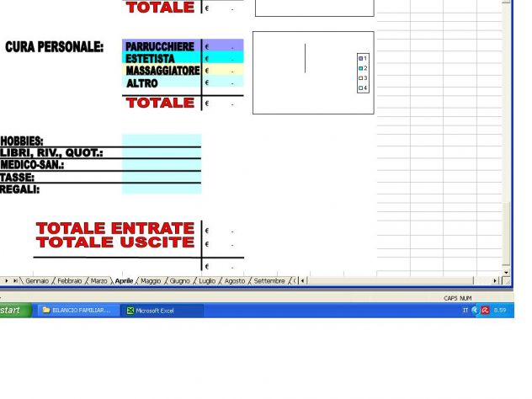The image size is (532, 399).
Task: Select the MEDICO-SAN. amount cell
Action: (x=162, y=165)
